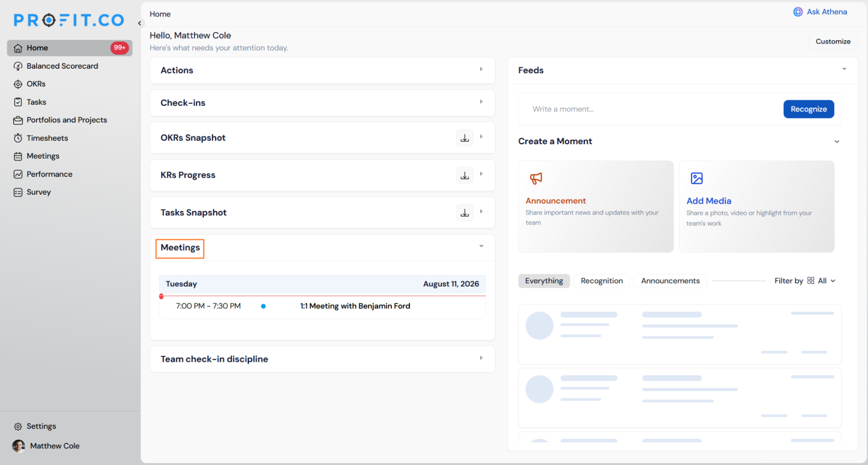This screenshot has height=465, width=868.
Task: Click the Recognize button
Action: point(809,109)
